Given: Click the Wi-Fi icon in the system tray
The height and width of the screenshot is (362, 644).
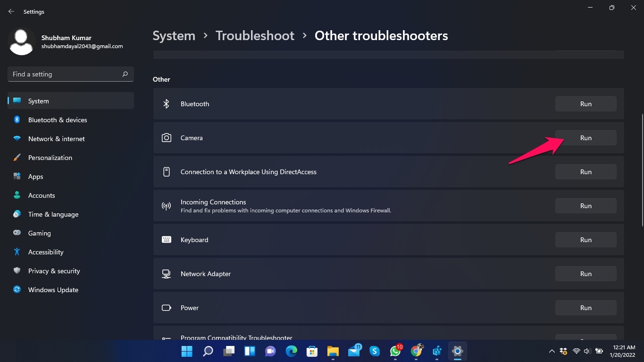Looking at the screenshot, I should (576, 351).
